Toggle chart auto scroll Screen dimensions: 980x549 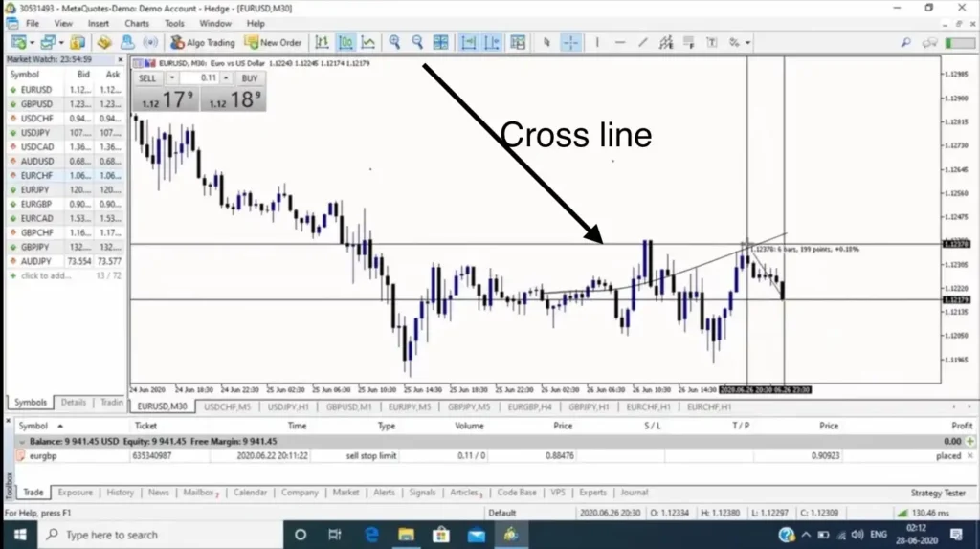(x=468, y=42)
